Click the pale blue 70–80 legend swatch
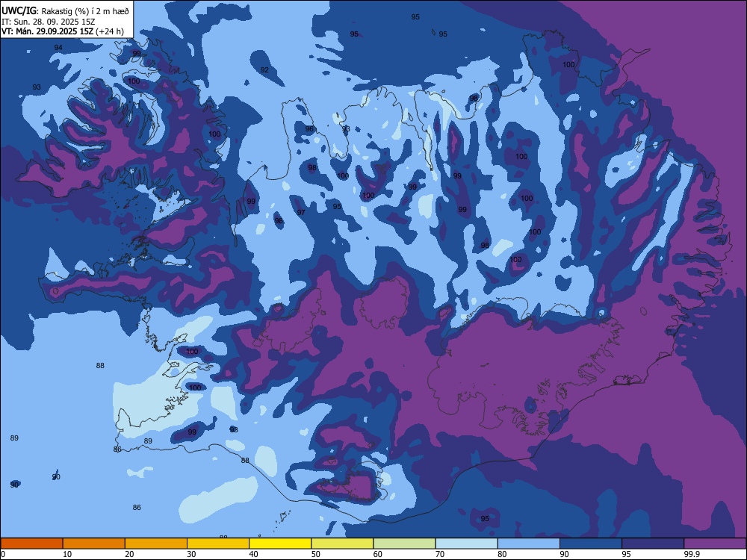The image size is (747, 560). [x=467, y=544]
